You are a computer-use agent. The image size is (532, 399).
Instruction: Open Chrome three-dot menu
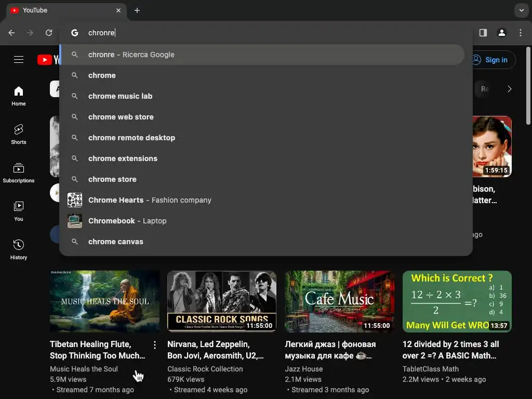pos(521,33)
